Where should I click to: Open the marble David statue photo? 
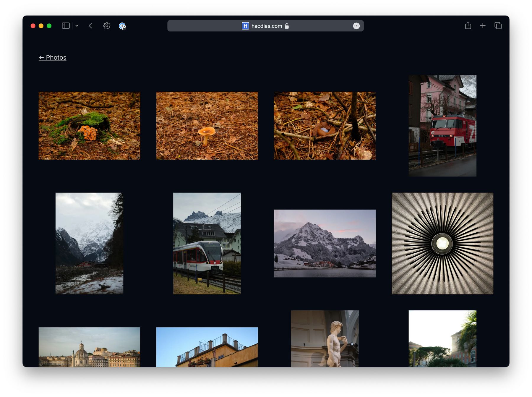[325, 338]
